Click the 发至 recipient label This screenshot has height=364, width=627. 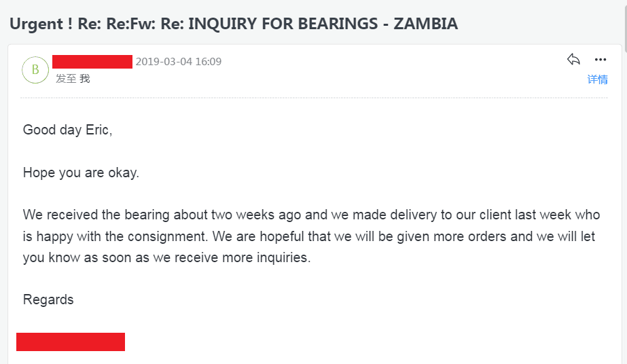pos(66,78)
